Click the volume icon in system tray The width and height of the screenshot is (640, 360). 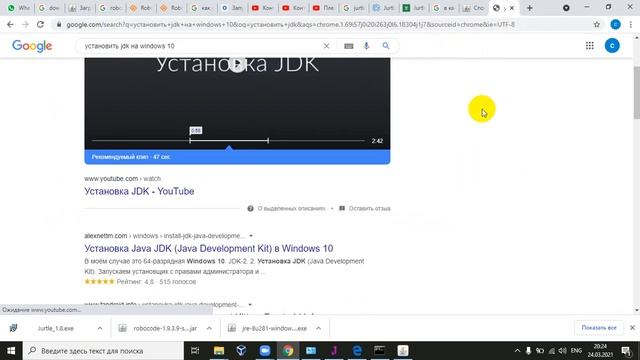pos(563,351)
